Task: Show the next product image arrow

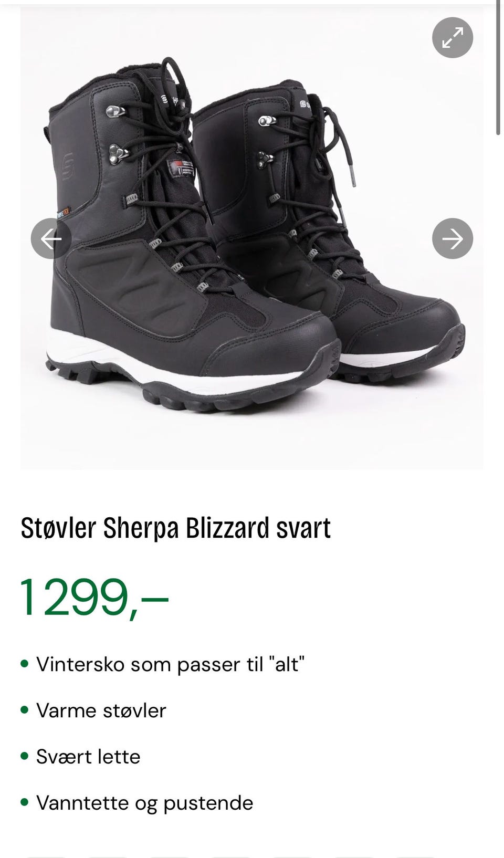Action: (x=453, y=238)
